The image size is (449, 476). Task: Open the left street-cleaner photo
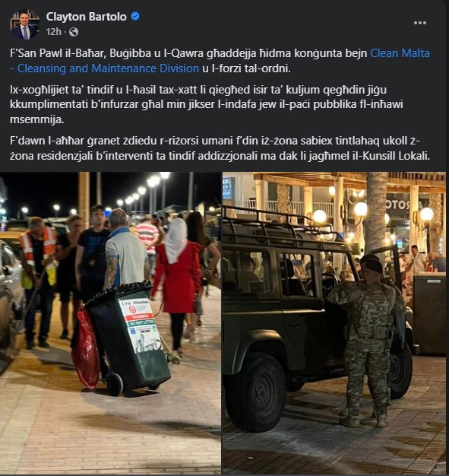coord(110,323)
